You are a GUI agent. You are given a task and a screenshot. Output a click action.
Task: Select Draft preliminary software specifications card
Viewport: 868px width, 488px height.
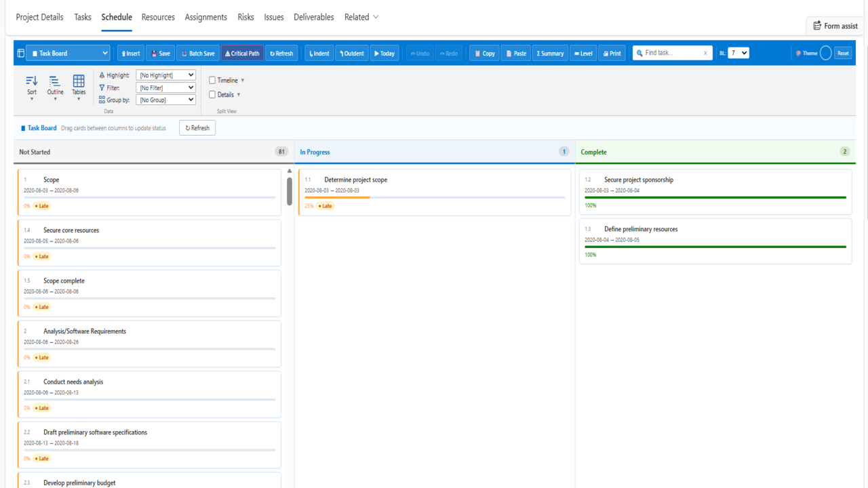(149, 445)
